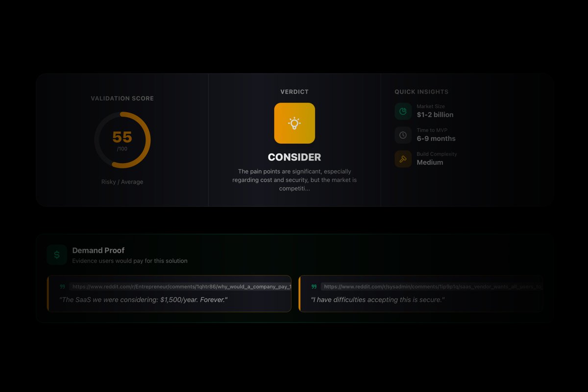Click the "Medium" build complexity value
This screenshot has width=588, height=392.
(430, 162)
